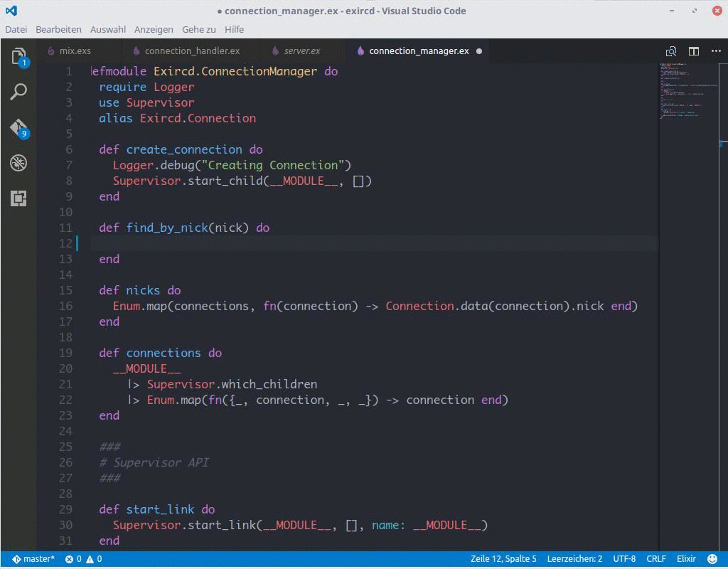This screenshot has width=728, height=569.
Task: Open the Bearbeiten menu
Action: [x=58, y=29]
